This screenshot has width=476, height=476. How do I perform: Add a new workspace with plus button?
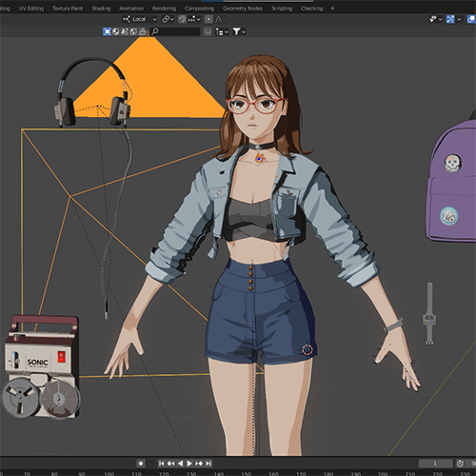pyautogui.click(x=332, y=9)
